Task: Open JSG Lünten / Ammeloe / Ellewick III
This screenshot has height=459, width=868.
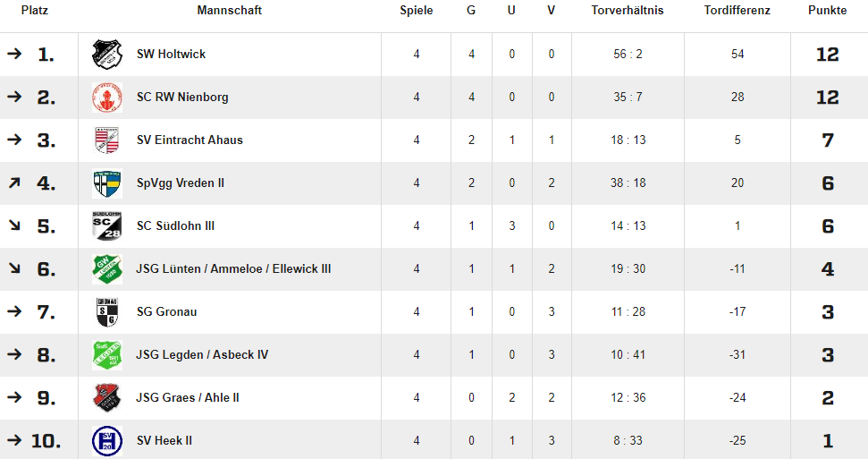Action: pos(233,269)
